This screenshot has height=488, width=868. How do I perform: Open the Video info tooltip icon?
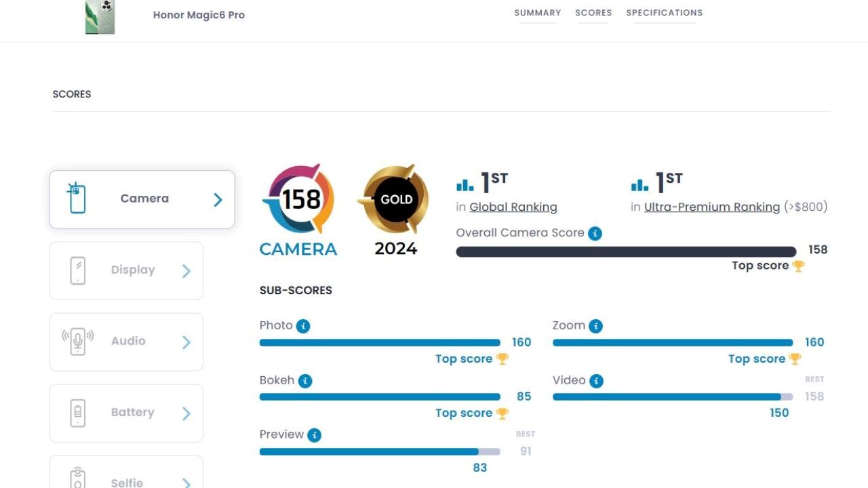(596, 381)
